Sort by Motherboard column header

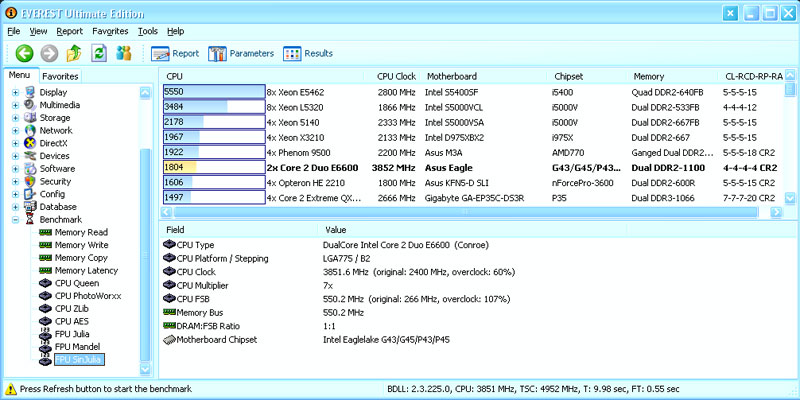pyautogui.click(x=483, y=77)
